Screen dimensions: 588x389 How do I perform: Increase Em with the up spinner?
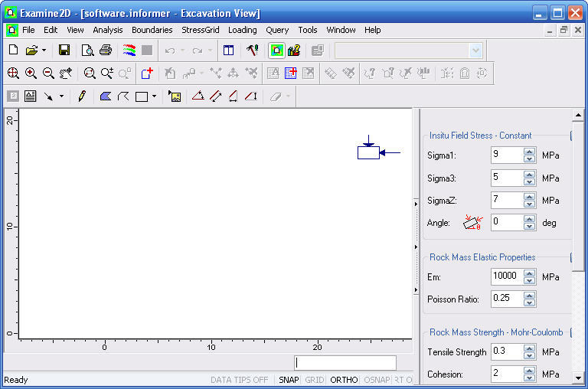coord(530,273)
